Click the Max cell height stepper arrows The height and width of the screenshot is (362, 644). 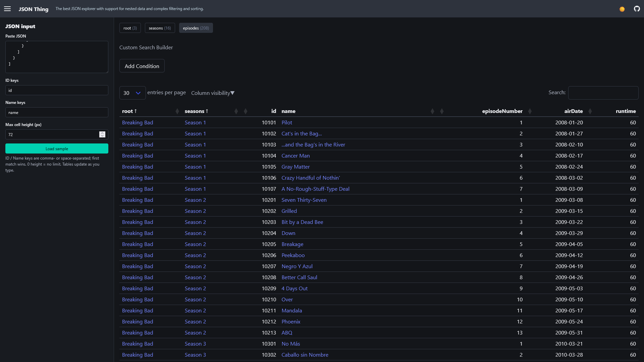102,134
